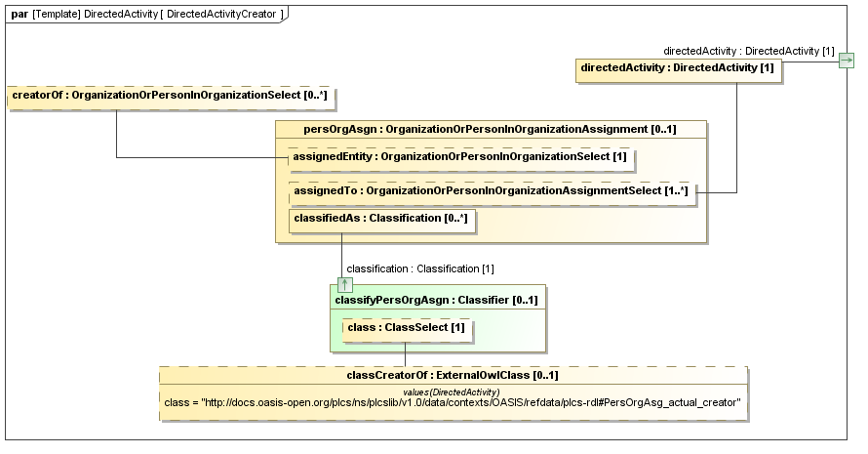Select connector line below the directedActivity block
Viewport: 868px width, 454px height.
pyautogui.click(x=737, y=137)
